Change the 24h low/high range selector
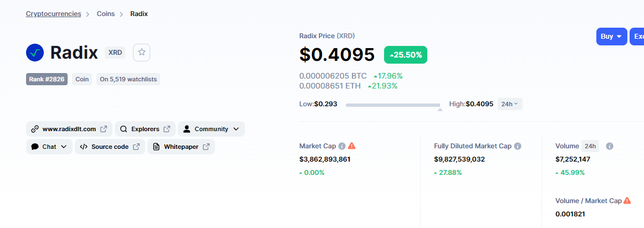This screenshot has height=228, width=644. [x=510, y=103]
